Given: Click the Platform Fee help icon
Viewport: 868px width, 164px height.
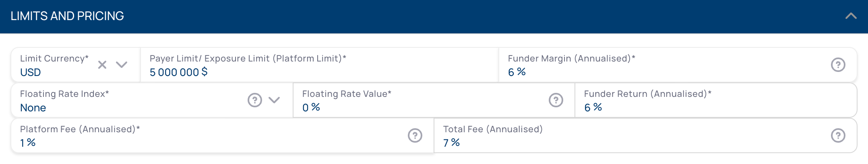Looking at the screenshot, I should tap(415, 135).
